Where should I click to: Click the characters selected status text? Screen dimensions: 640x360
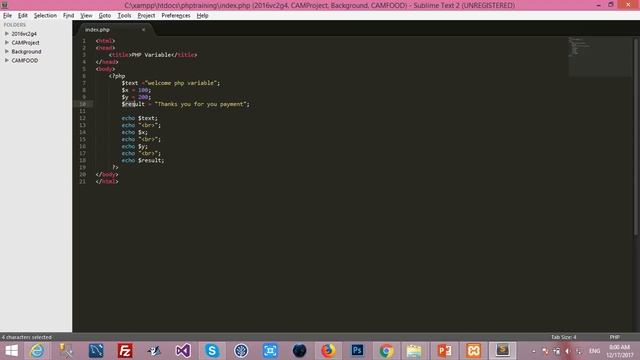pos(27,337)
